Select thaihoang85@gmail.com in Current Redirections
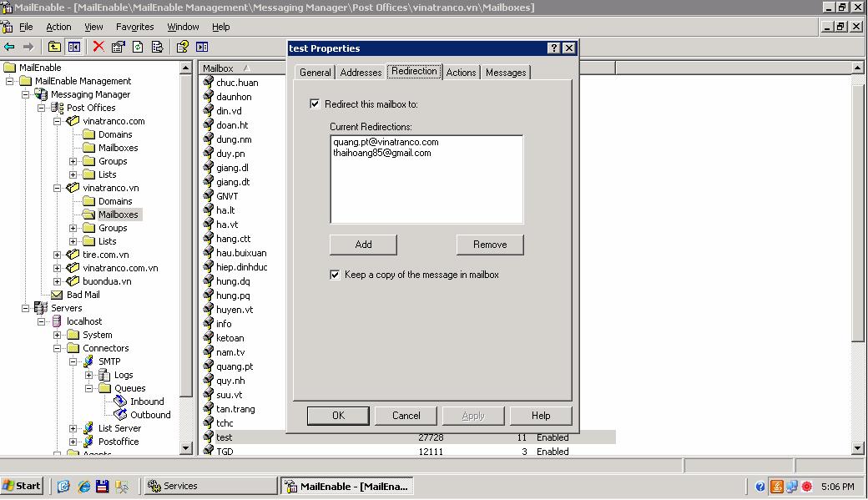This screenshot has height=500, width=868. click(382, 153)
